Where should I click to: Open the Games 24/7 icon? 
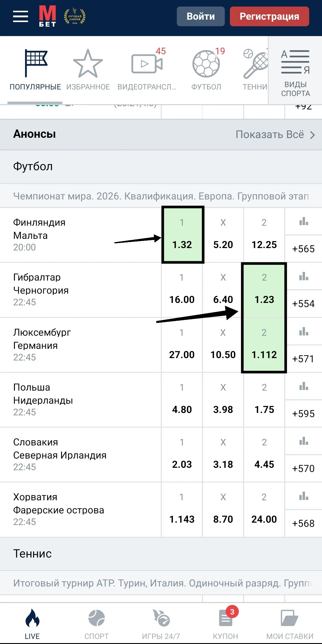(161, 618)
